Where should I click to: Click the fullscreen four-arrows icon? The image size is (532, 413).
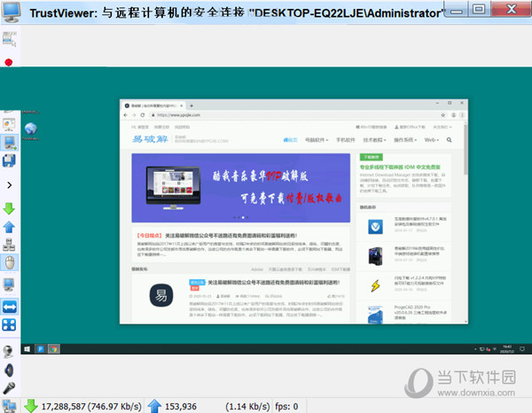pos(9,325)
